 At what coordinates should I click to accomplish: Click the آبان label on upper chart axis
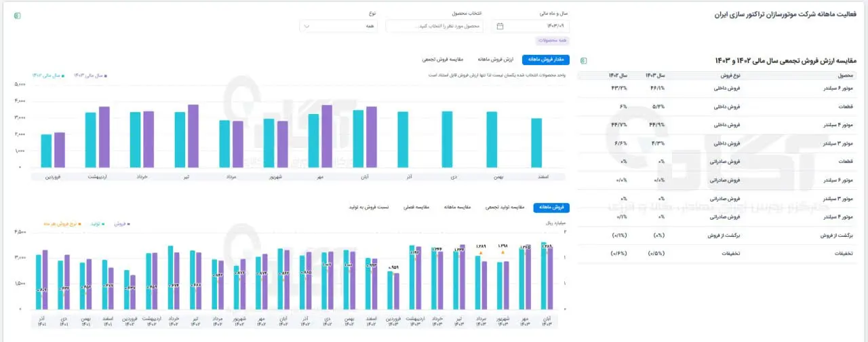click(x=365, y=176)
